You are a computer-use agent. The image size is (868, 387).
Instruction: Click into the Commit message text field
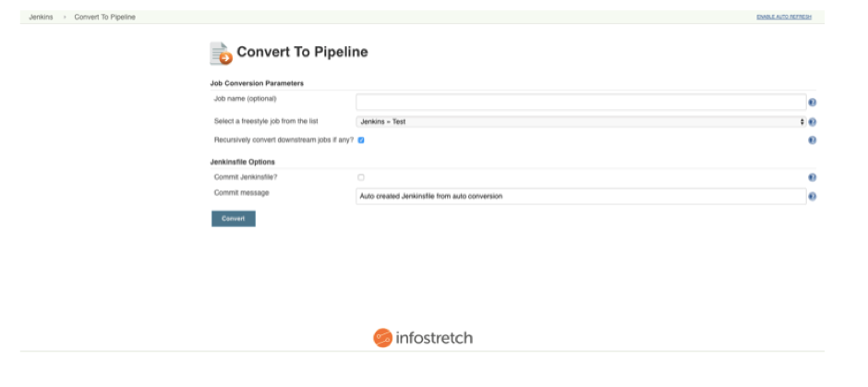click(581, 197)
